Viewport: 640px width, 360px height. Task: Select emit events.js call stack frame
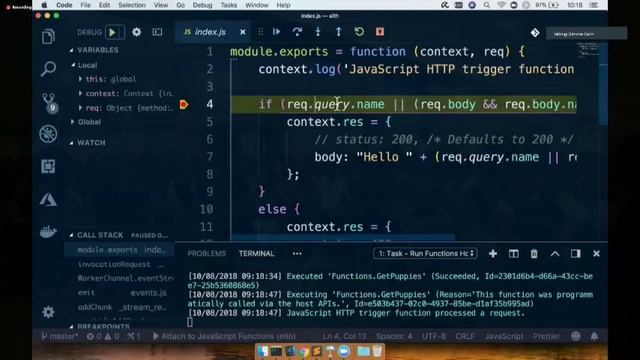tap(119, 293)
